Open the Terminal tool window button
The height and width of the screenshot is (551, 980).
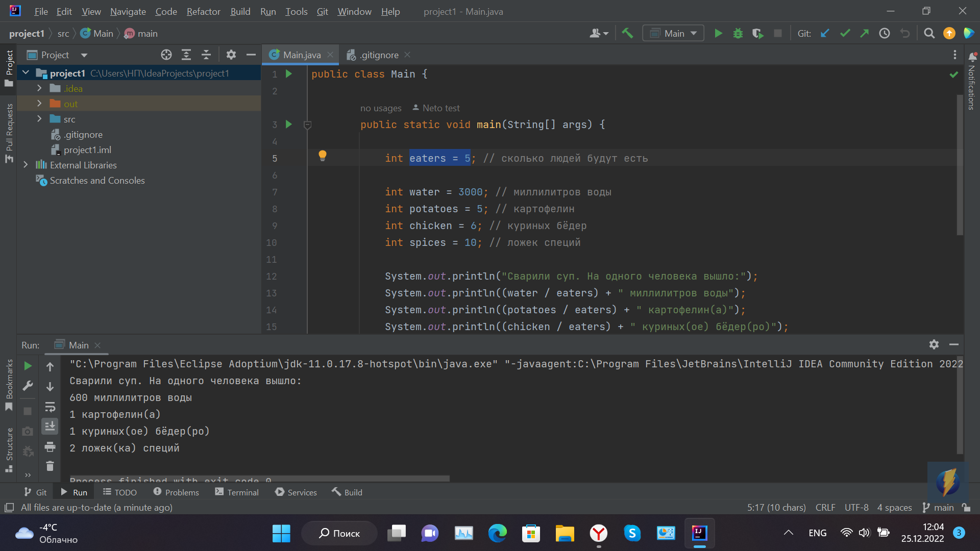(x=237, y=492)
